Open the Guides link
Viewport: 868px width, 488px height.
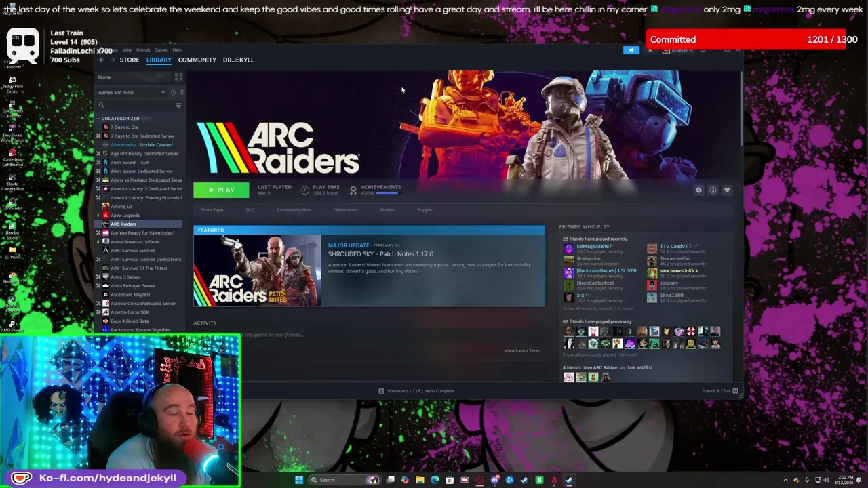click(x=387, y=210)
